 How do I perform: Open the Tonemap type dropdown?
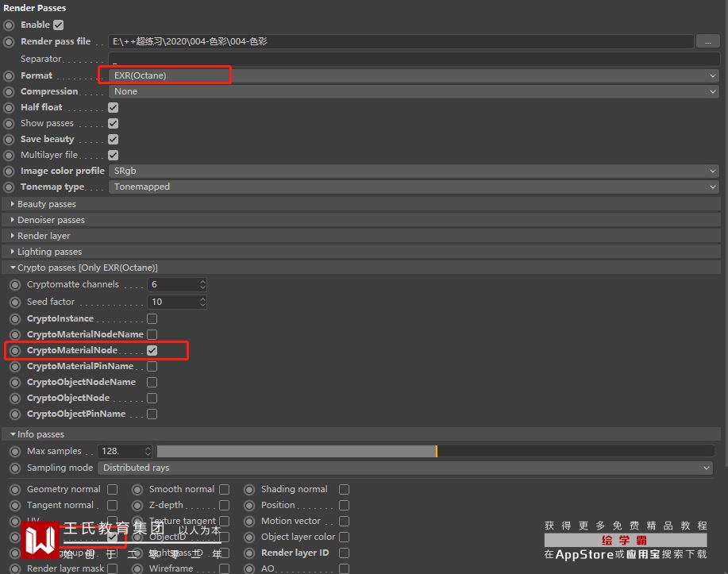point(414,187)
